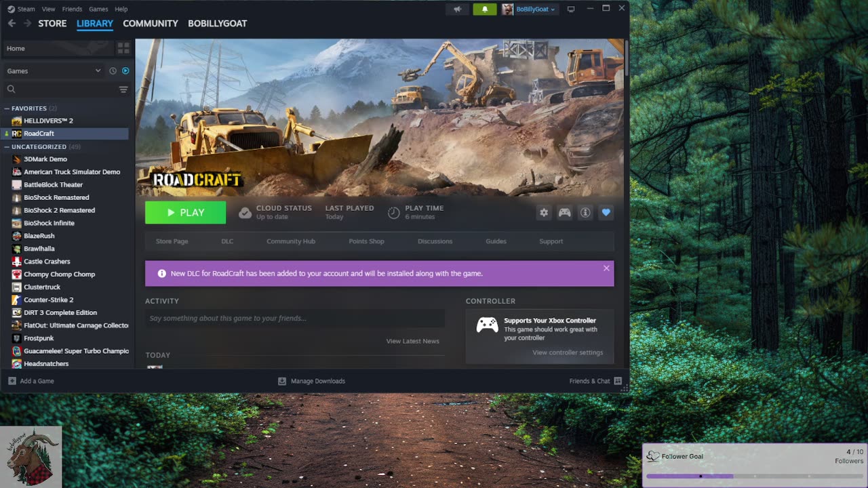
Task: Open the Support link
Action: (551, 241)
